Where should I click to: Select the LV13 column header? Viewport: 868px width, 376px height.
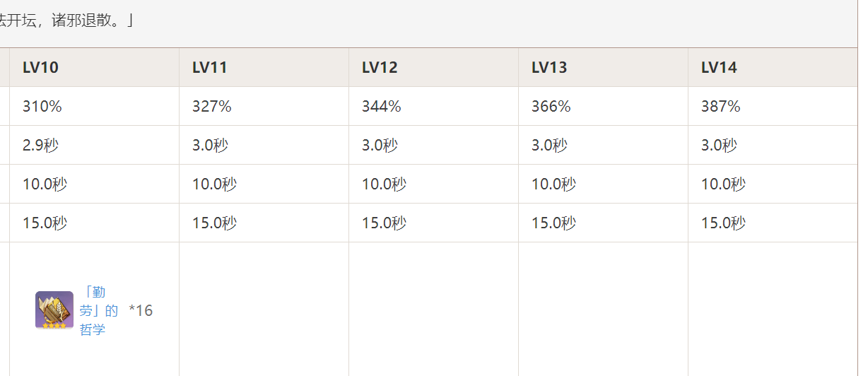(549, 68)
